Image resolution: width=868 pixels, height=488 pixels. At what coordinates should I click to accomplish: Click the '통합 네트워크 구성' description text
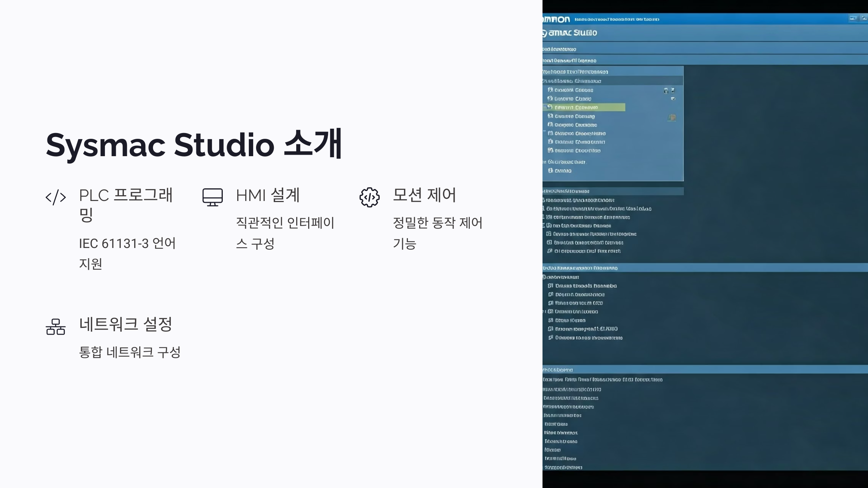(x=129, y=352)
